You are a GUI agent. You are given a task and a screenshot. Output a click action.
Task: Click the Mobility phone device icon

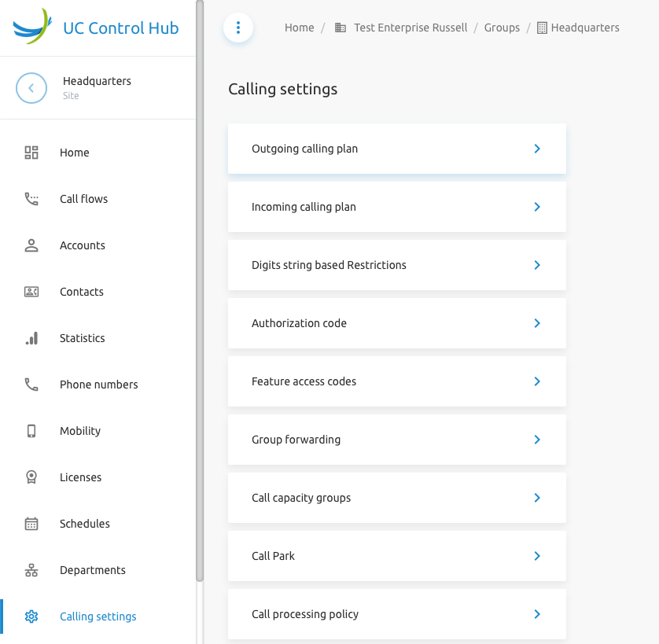coord(31,431)
